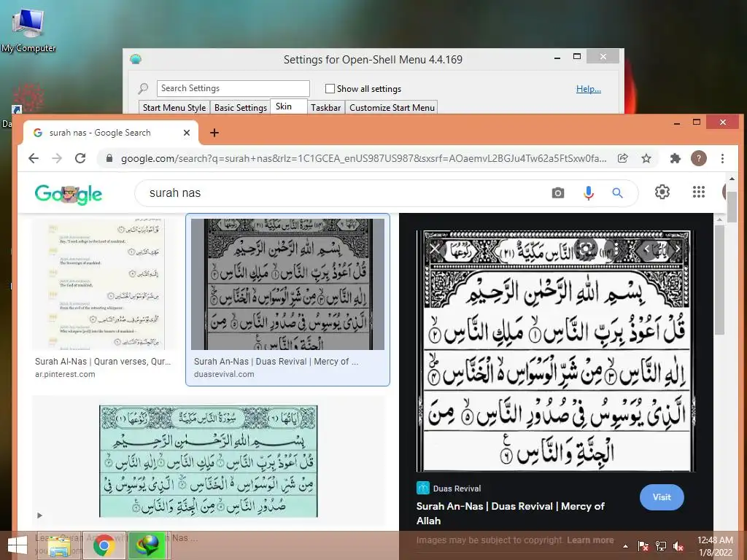Click the blue magnifier search button

[x=617, y=192]
